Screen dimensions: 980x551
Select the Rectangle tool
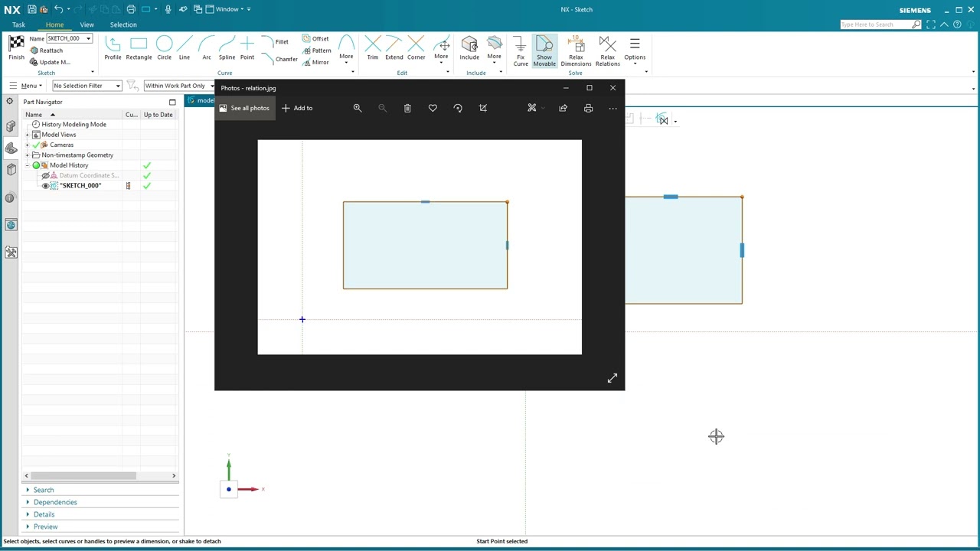pyautogui.click(x=139, y=48)
